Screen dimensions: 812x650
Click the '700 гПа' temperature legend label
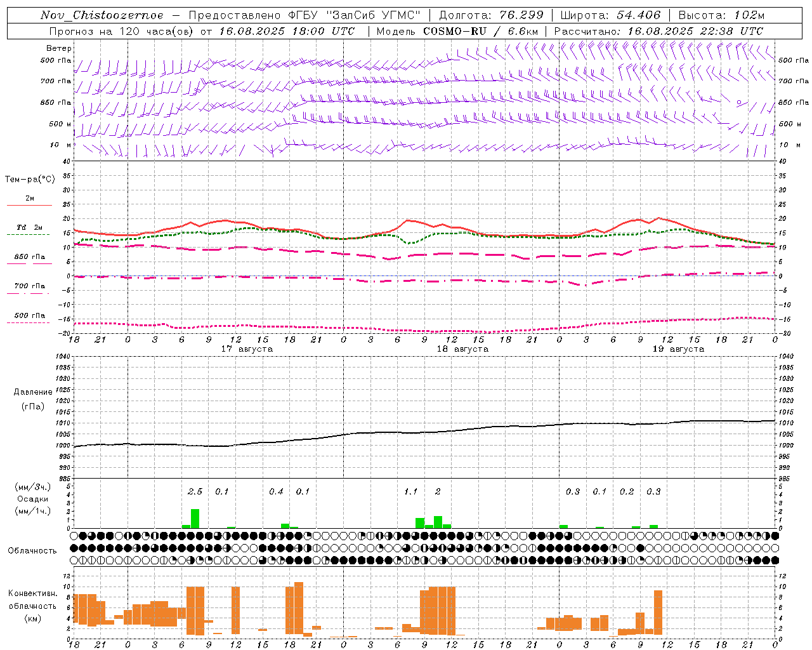(x=29, y=286)
